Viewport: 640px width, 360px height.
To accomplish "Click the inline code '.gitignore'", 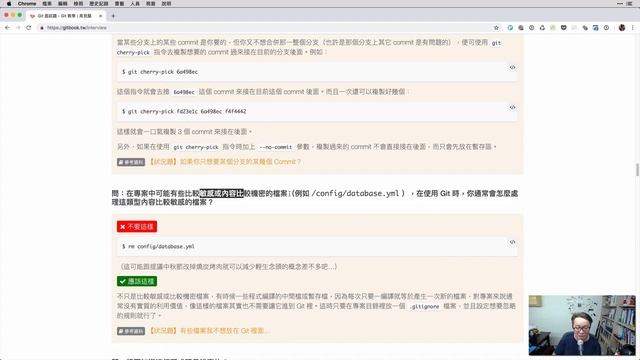I will (424, 306).
